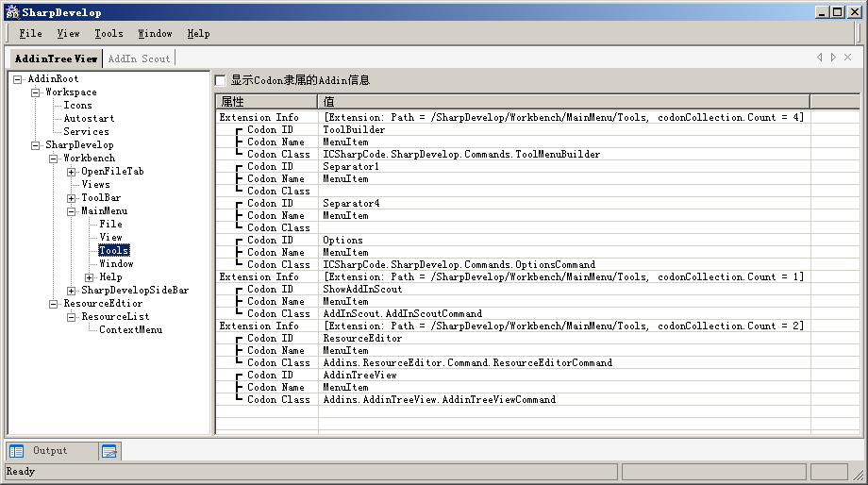Collapse the Workbench node
The image size is (868, 485).
(x=53, y=159)
